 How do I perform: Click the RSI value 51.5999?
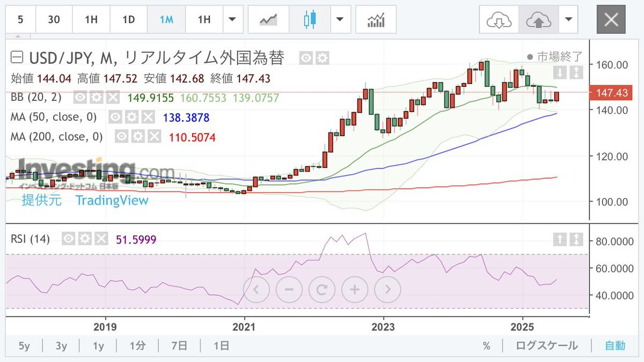coord(136,239)
